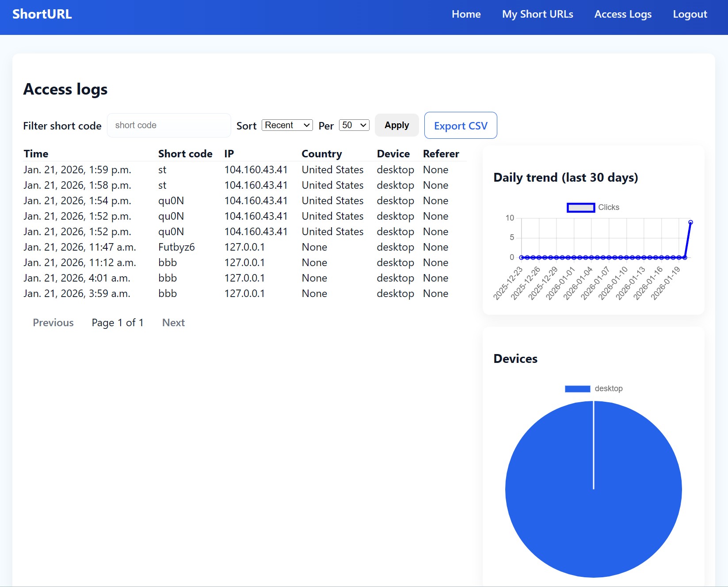Image resolution: width=728 pixels, height=587 pixels.
Task: Select the 1:54 p.m. time cell
Action: click(77, 201)
